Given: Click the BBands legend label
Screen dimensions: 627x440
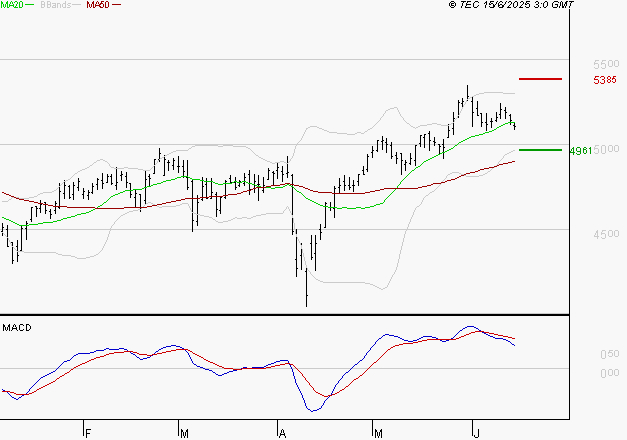Looking at the screenshot, I should [56, 5].
